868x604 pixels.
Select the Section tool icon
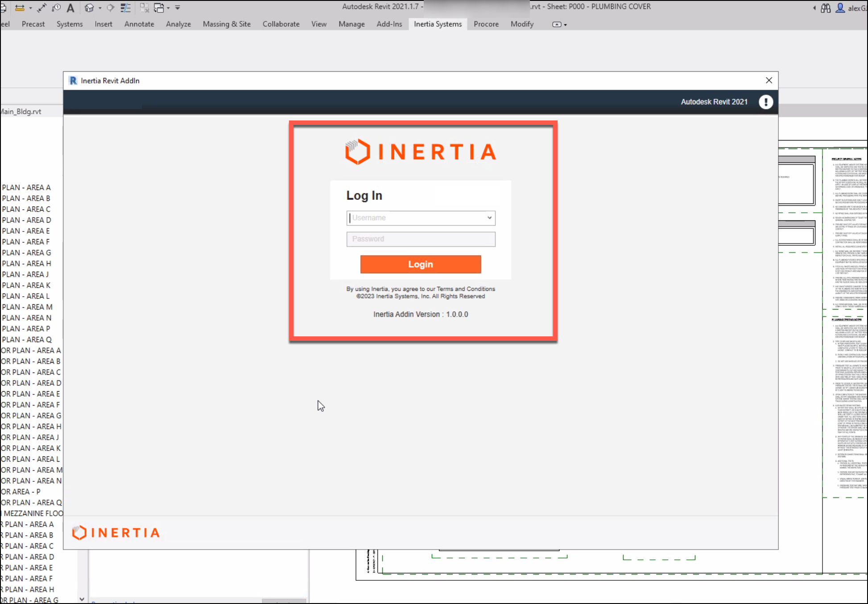tap(111, 8)
